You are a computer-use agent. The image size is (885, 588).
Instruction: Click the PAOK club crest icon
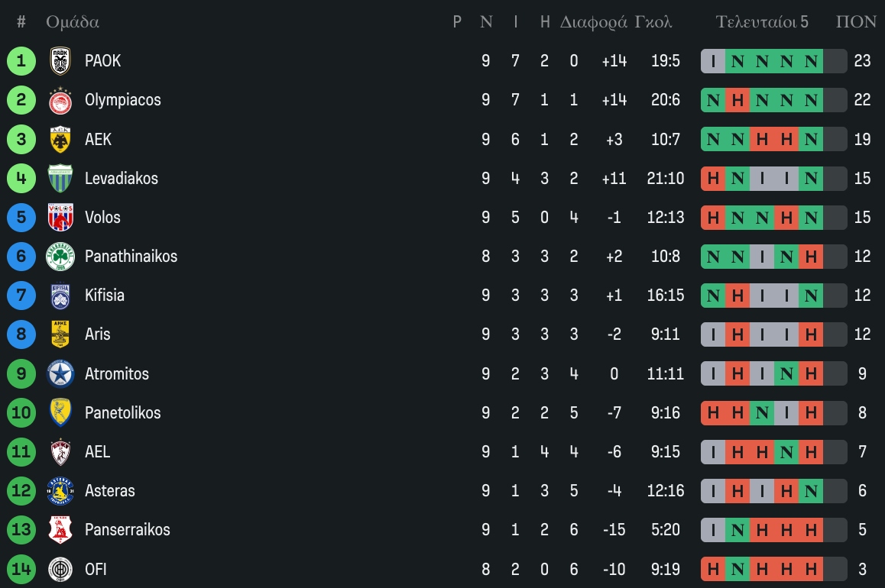[x=60, y=61]
